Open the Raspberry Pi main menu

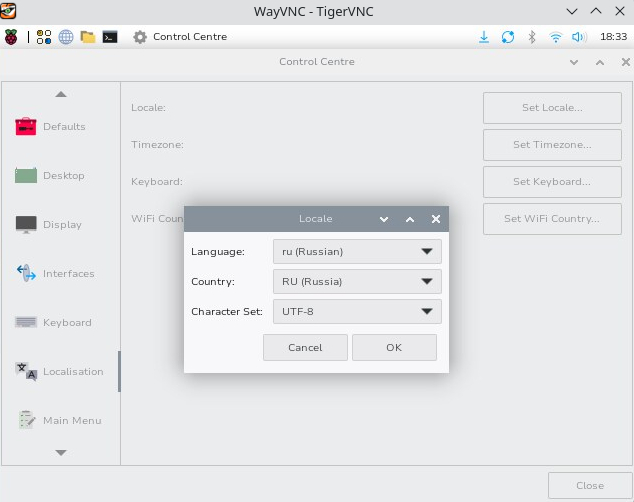pyautogui.click(x=11, y=37)
